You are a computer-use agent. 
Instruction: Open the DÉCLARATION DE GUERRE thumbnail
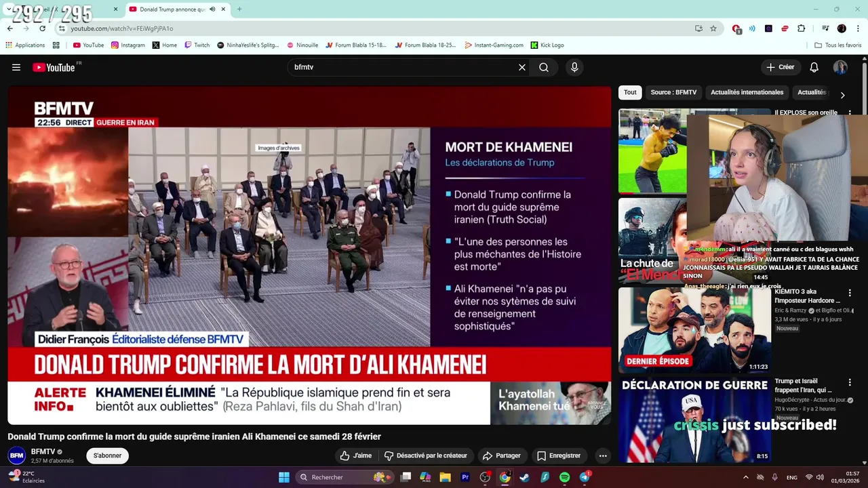click(x=694, y=420)
